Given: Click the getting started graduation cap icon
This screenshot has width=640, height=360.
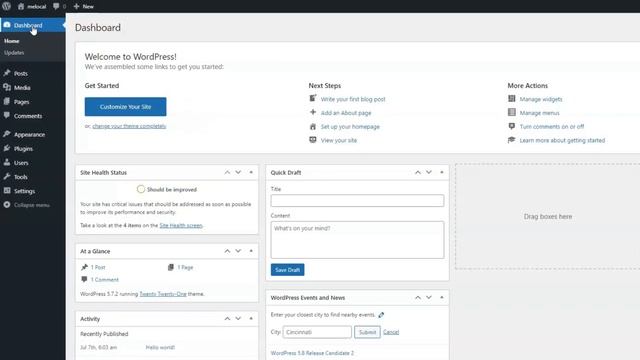Looking at the screenshot, I should tap(511, 140).
